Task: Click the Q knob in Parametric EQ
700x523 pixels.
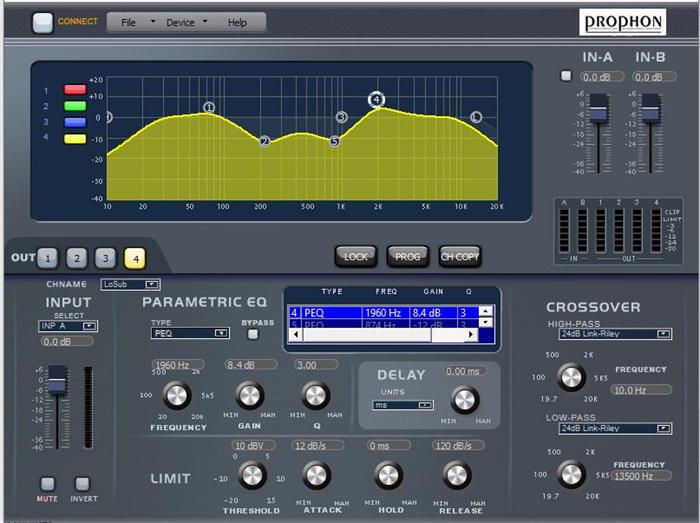Action: point(315,395)
